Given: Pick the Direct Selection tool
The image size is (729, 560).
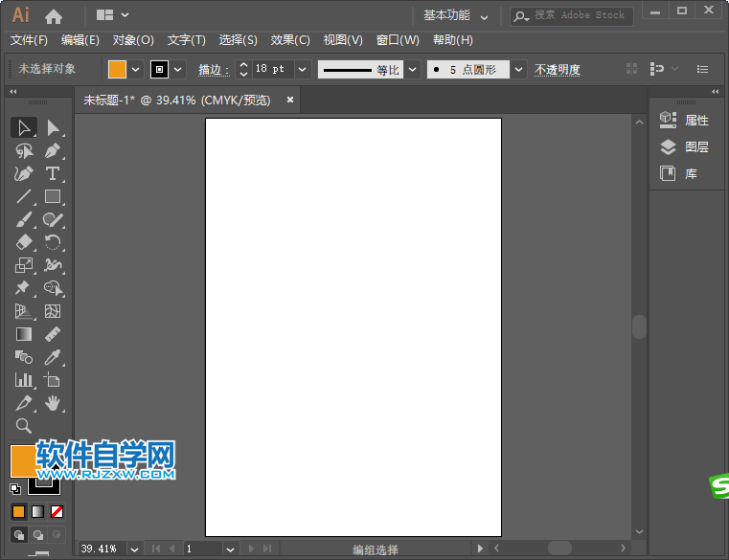Looking at the screenshot, I should pos(53,127).
